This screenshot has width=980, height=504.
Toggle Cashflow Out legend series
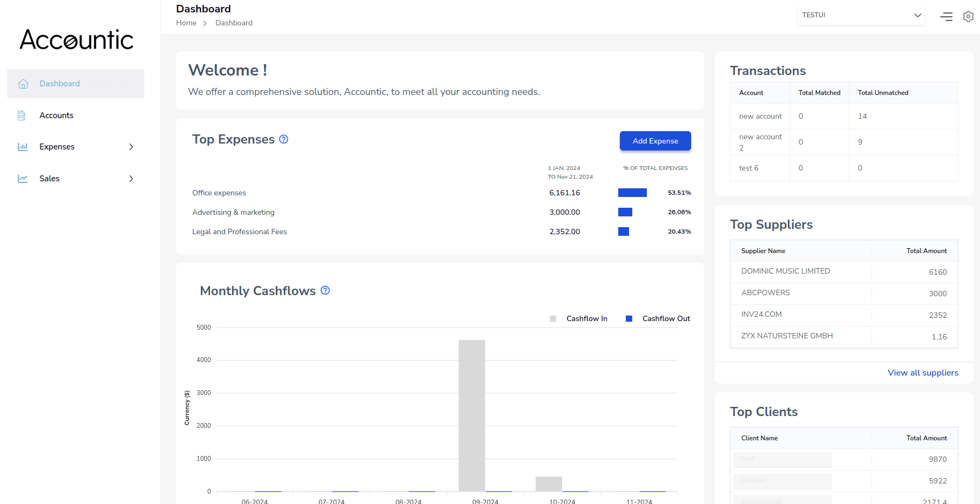[x=658, y=319]
